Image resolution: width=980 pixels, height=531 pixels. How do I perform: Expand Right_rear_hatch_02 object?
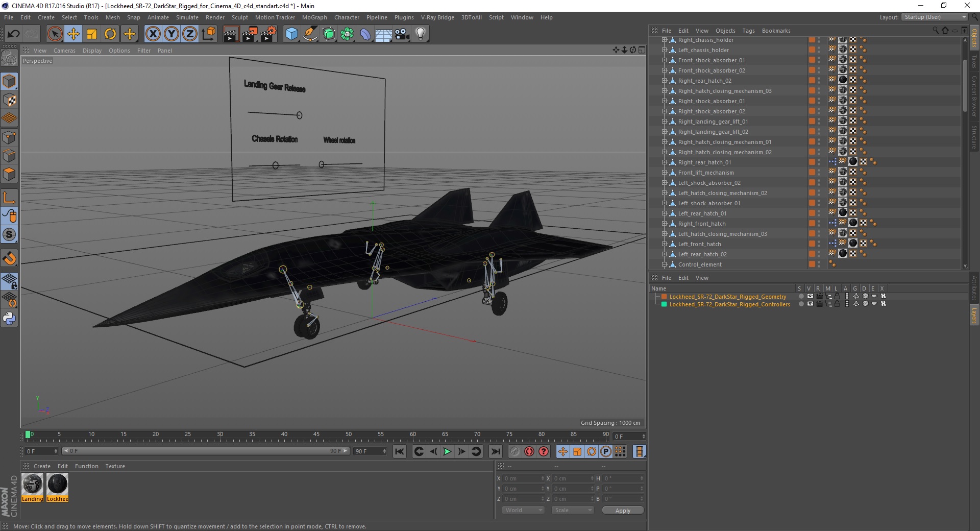click(x=665, y=81)
